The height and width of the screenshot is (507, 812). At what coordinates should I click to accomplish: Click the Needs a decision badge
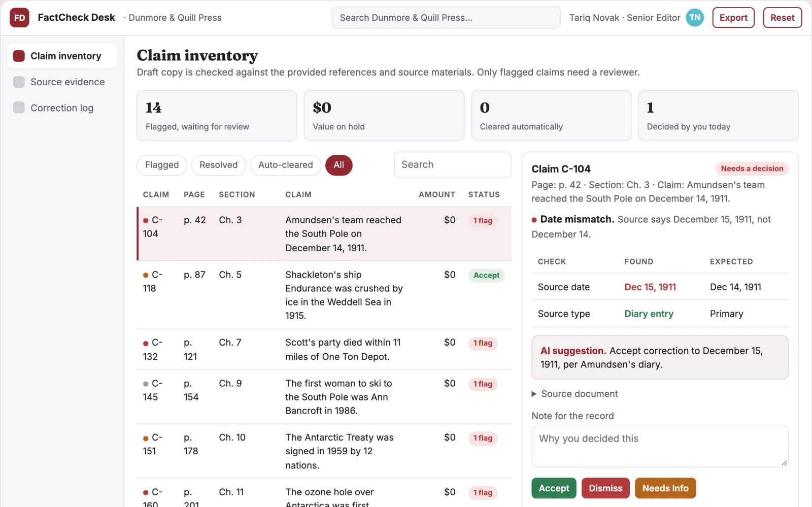click(x=752, y=168)
